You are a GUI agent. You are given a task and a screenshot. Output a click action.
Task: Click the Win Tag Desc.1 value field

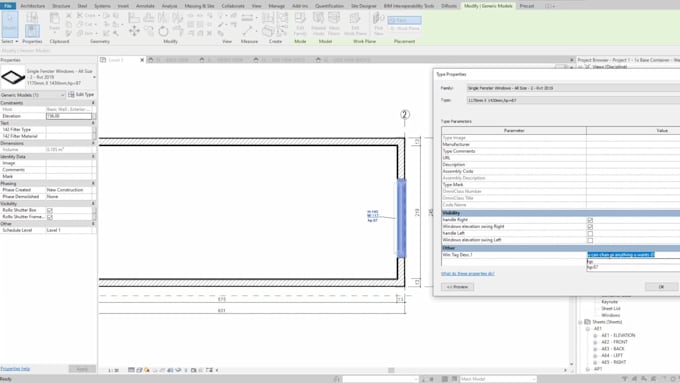coord(633,255)
